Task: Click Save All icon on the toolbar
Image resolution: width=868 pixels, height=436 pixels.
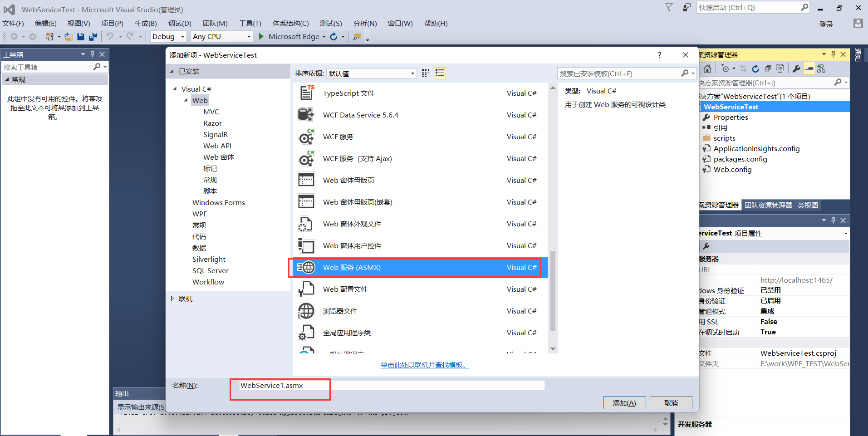Action: point(93,37)
